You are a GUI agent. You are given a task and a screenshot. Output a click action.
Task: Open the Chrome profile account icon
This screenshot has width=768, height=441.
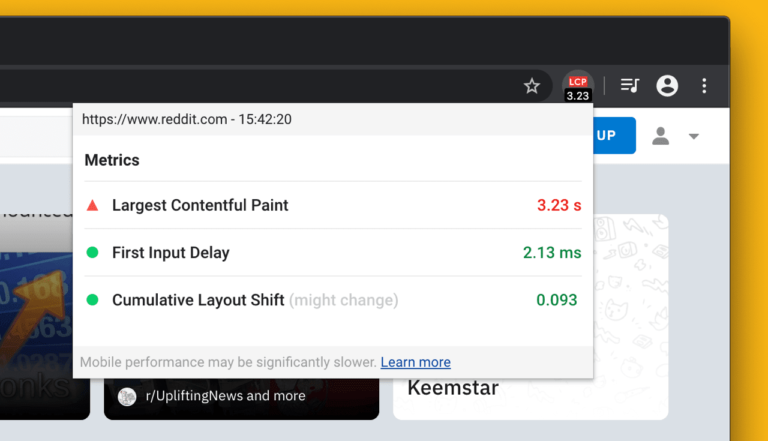[x=667, y=86]
